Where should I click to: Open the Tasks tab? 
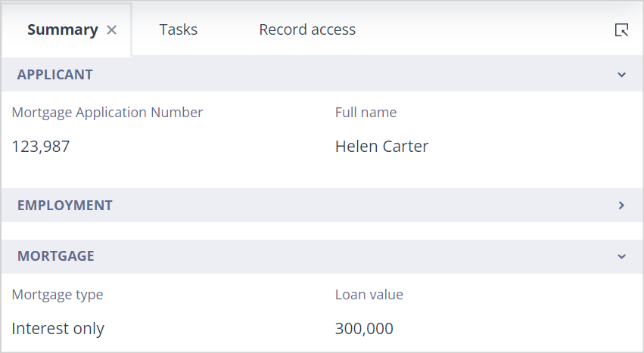tap(179, 29)
